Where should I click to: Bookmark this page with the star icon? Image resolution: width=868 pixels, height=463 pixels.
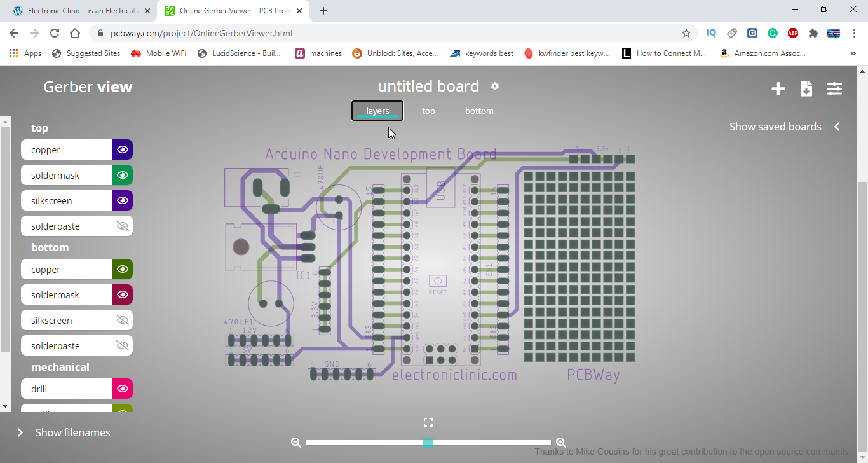686,33
